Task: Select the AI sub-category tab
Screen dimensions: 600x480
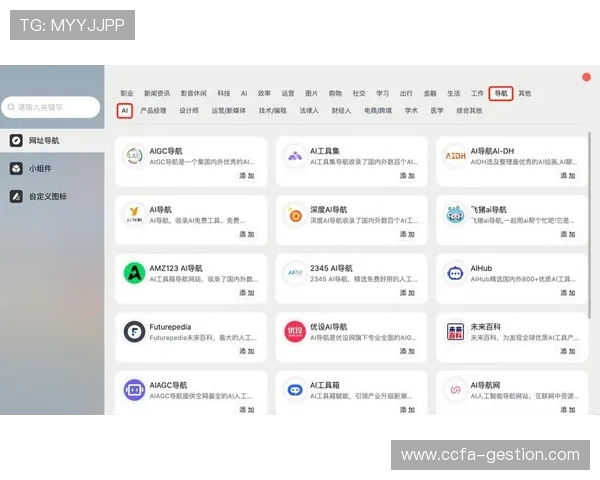Action: coord(125,111)
